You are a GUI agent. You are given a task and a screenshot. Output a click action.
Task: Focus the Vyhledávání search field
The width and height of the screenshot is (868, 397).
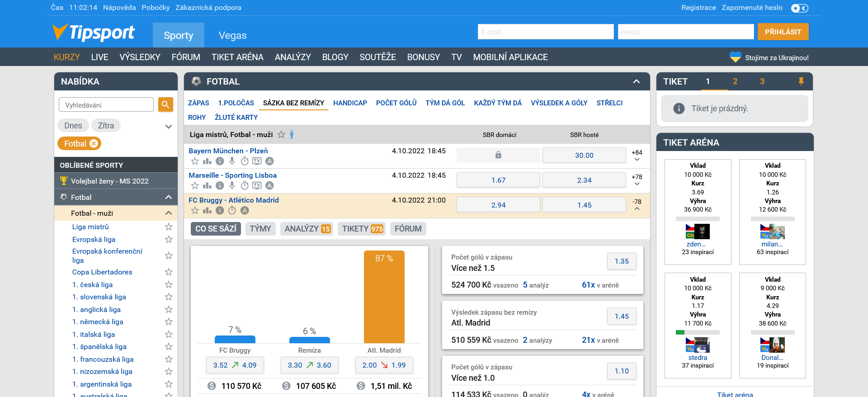106,104
